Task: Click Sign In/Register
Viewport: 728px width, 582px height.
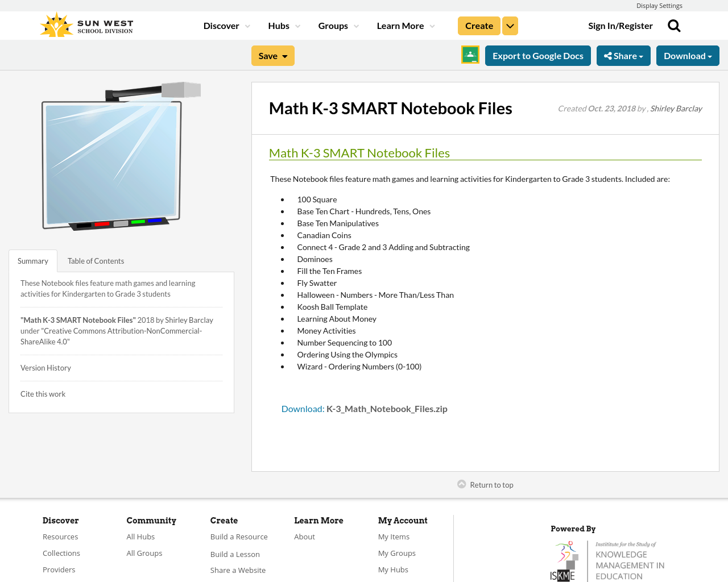Action: click(x=620, y=25)
